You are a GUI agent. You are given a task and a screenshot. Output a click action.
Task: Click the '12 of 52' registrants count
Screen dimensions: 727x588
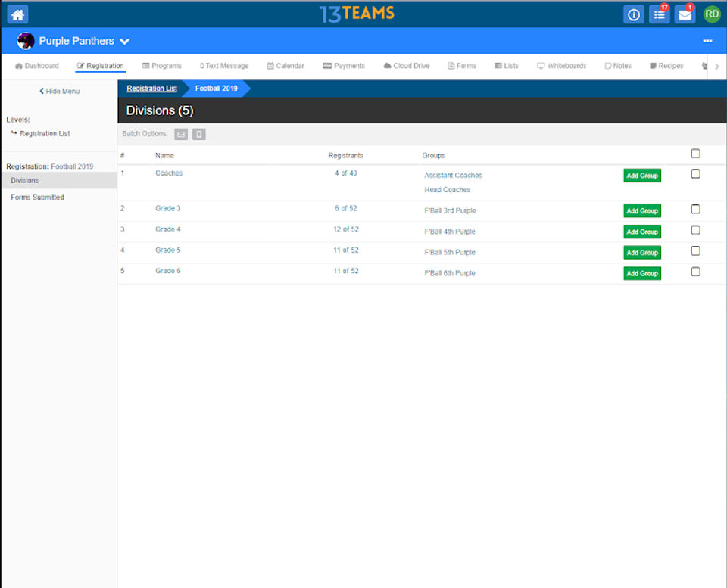coord(346,229)
